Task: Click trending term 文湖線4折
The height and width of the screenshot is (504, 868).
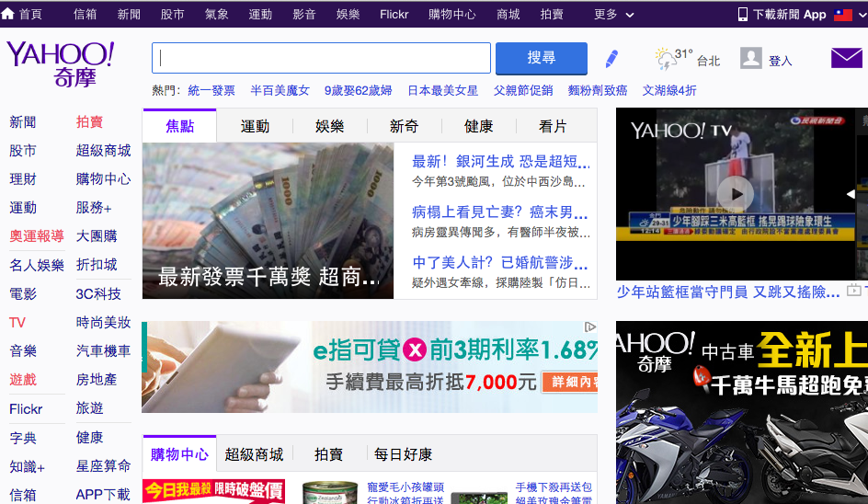Action: tap(669, 90)
